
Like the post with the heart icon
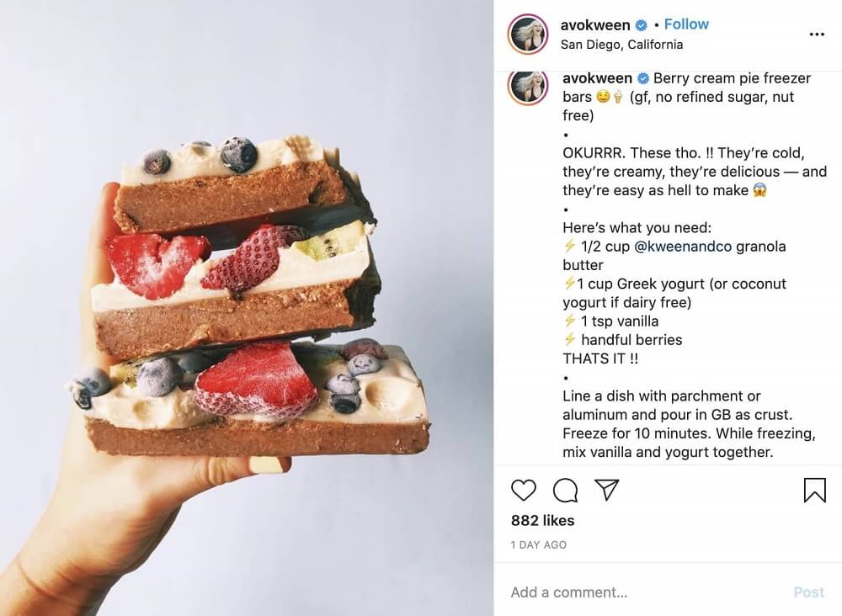tap(523, 490)
